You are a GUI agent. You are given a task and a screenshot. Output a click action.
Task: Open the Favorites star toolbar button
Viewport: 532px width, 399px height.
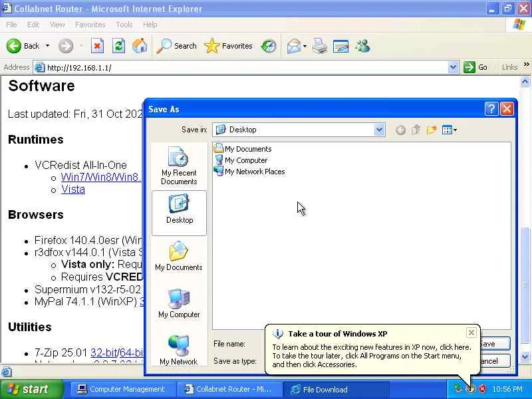coord(228,46)
